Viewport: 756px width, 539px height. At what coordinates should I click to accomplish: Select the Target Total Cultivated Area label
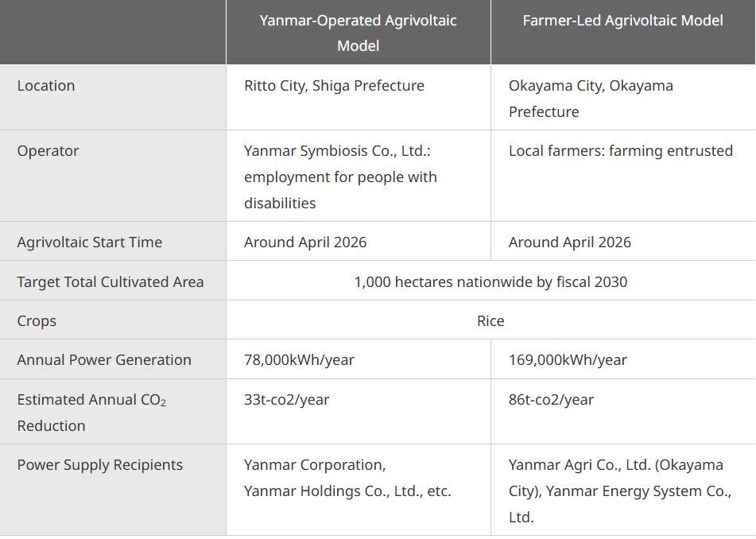click(x=110, y=282)
